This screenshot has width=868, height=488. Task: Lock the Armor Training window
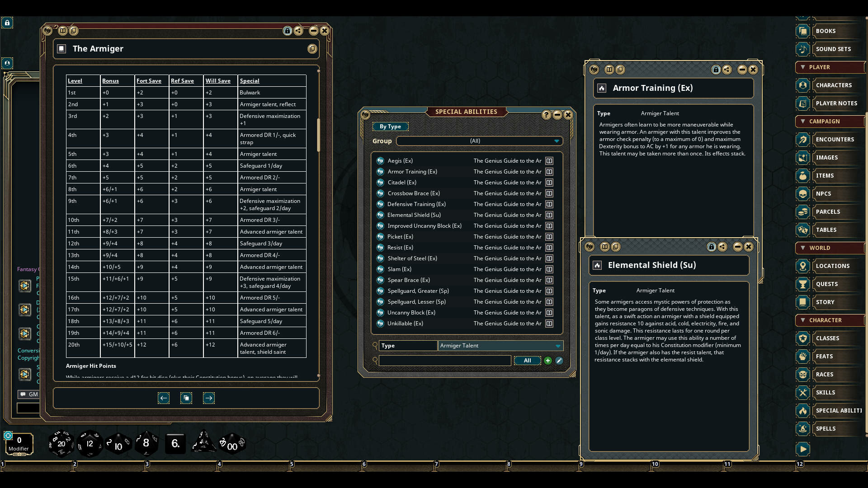click(716, 70)
